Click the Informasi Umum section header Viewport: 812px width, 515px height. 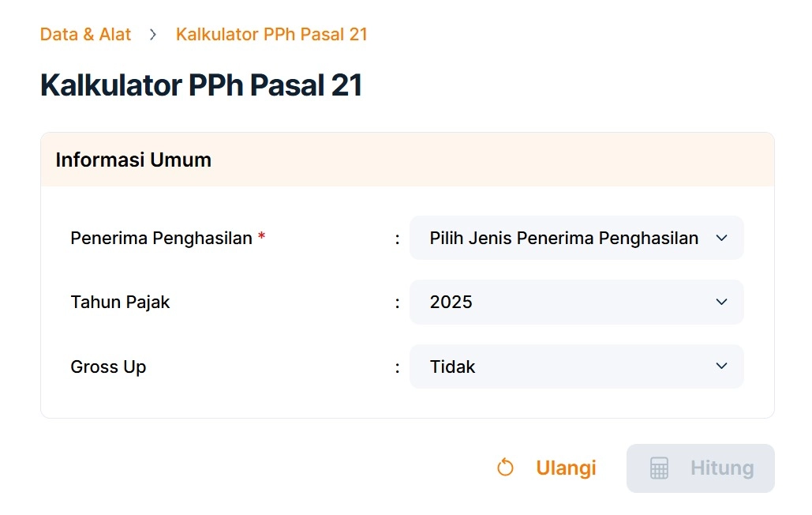pos(133,160)
